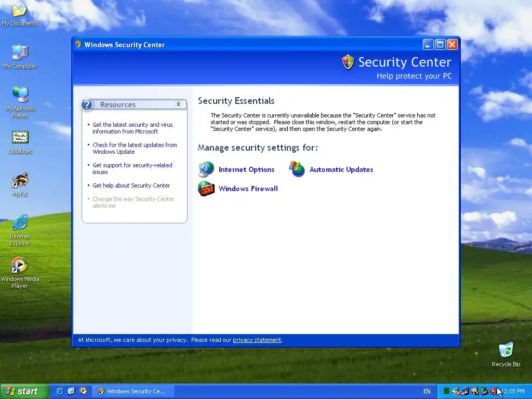Check for latest updates from Windows Update
This screenshot has width=532, height=399.
[135, 148]
